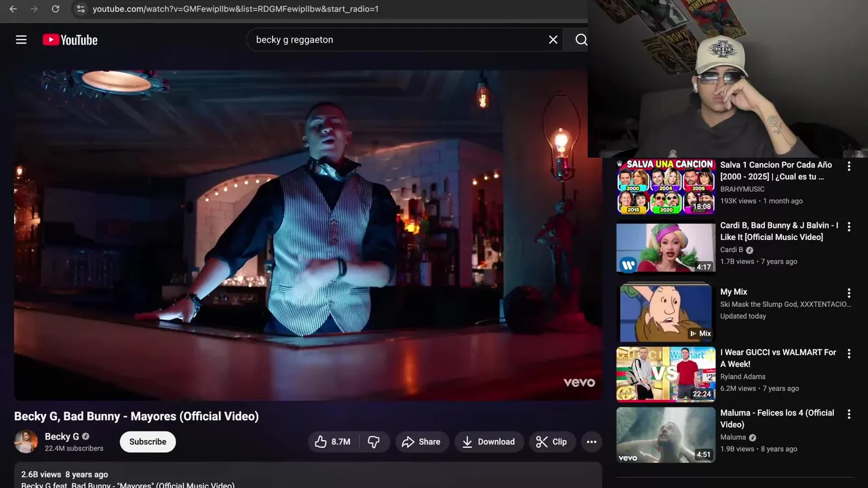
Task: Click the 'My Mix' title
Action: (x=734, y=292)
